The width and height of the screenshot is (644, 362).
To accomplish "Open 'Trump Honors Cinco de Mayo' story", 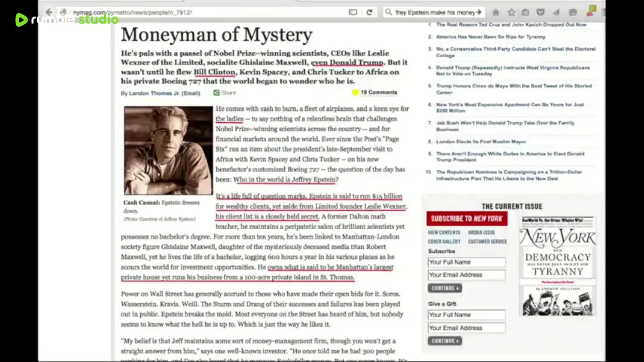I will (514, 89).
